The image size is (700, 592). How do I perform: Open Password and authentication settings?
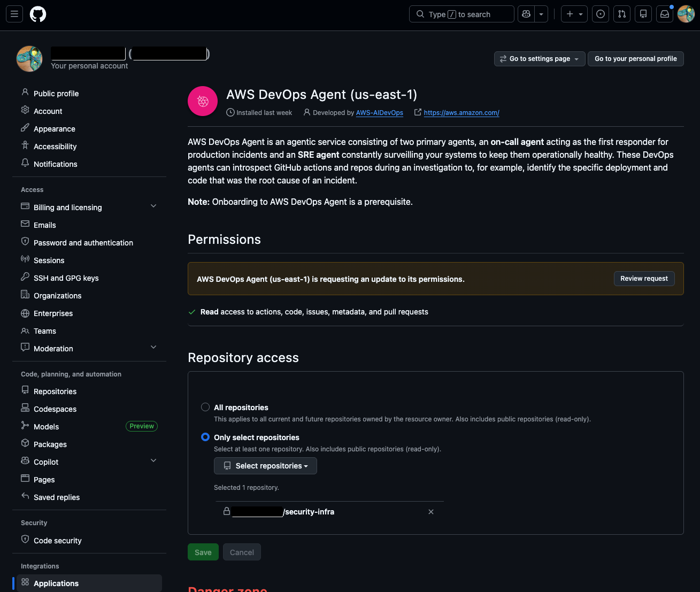tap(83, 243)
